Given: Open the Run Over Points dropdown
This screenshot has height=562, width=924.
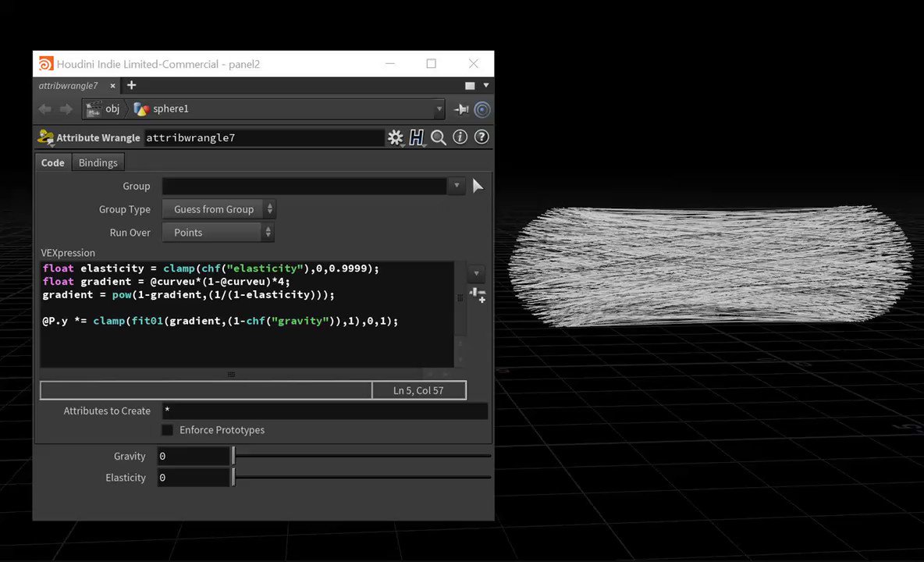Looking at the screenshot, I should pyautogui.click(x=219, y=233).
